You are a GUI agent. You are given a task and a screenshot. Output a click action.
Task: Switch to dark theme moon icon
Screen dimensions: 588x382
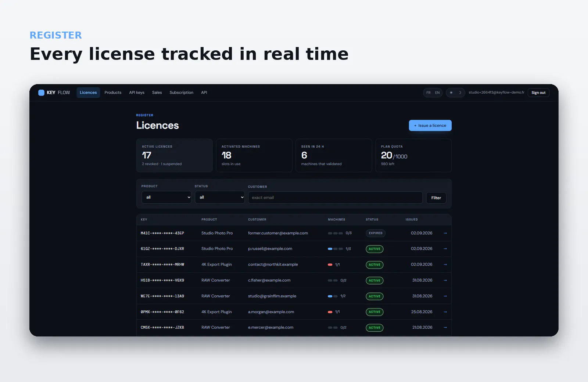tap(460, 93)
